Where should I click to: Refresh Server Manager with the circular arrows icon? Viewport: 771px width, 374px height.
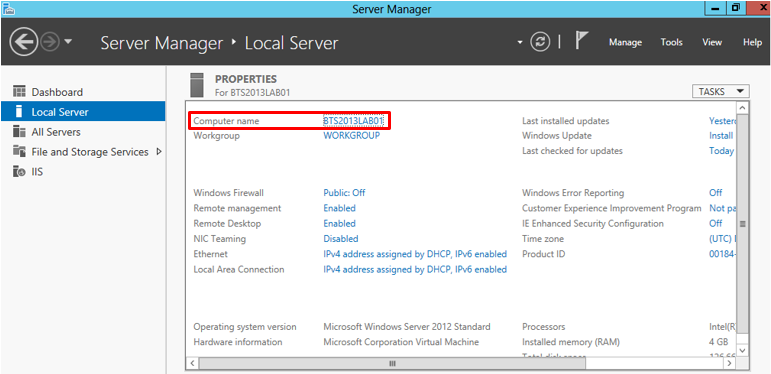pyautogui.click(x=540, y=42)
